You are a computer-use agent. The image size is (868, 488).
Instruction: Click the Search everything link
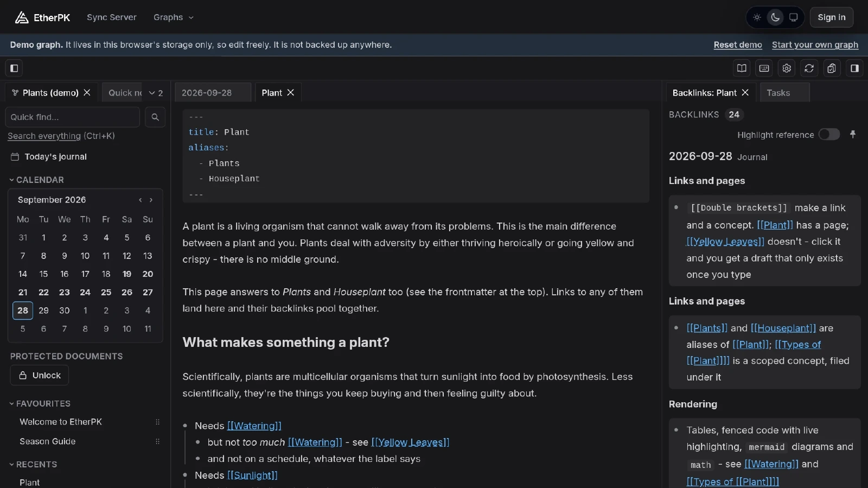44,136
